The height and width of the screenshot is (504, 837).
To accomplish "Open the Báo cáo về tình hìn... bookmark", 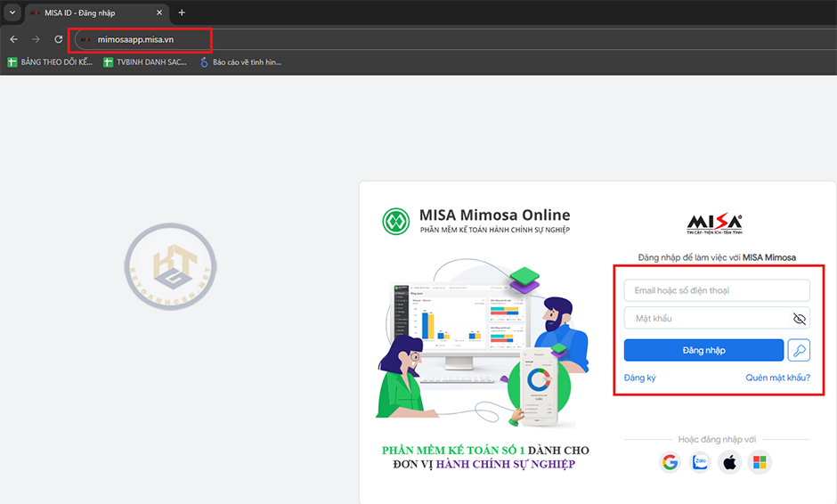I will pyautogui.click(x=240, y=62).
